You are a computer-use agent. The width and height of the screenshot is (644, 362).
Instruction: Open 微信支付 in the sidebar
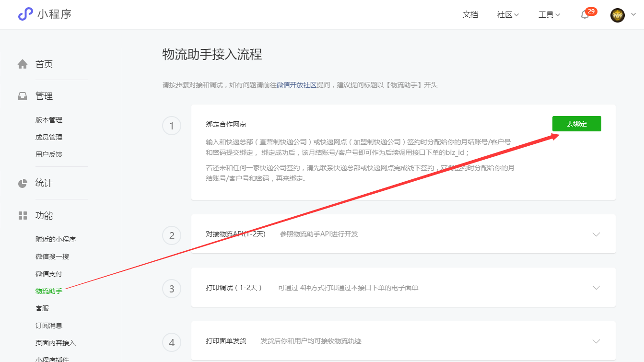[x=49, y=274]
